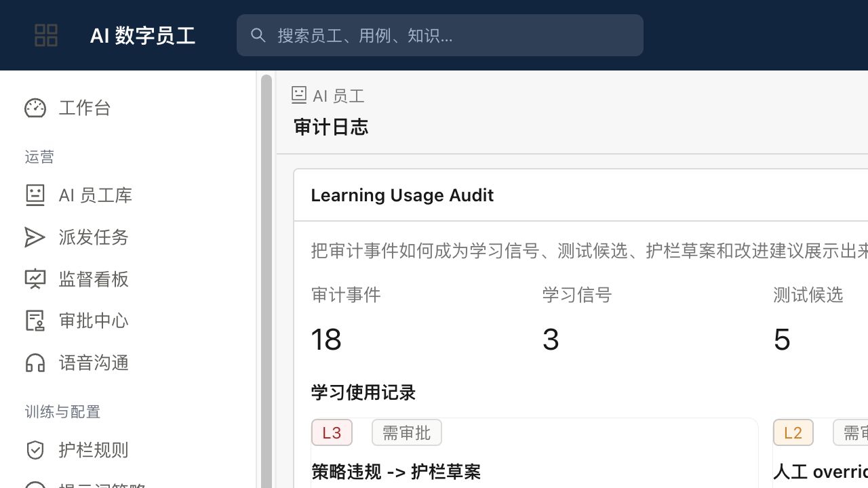
Task: Open the 策略违规 -> 护栏草案 record
Action: (396, 472)
